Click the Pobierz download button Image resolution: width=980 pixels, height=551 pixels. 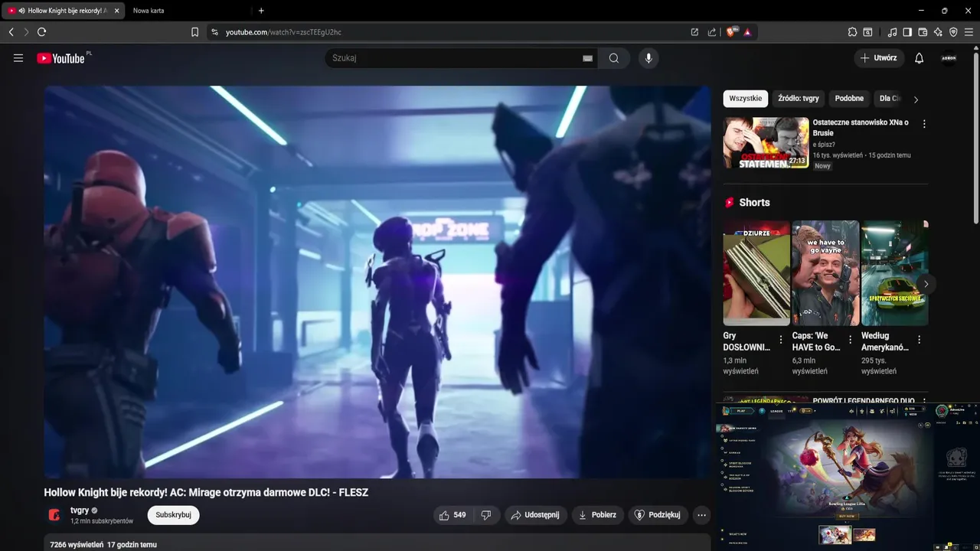597,515
